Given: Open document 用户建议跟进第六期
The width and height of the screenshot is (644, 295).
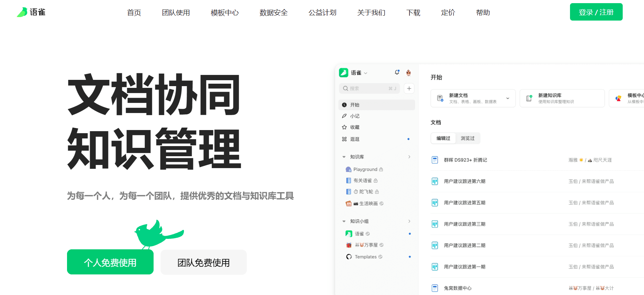Looking at the screenshot, I should 465,181.
